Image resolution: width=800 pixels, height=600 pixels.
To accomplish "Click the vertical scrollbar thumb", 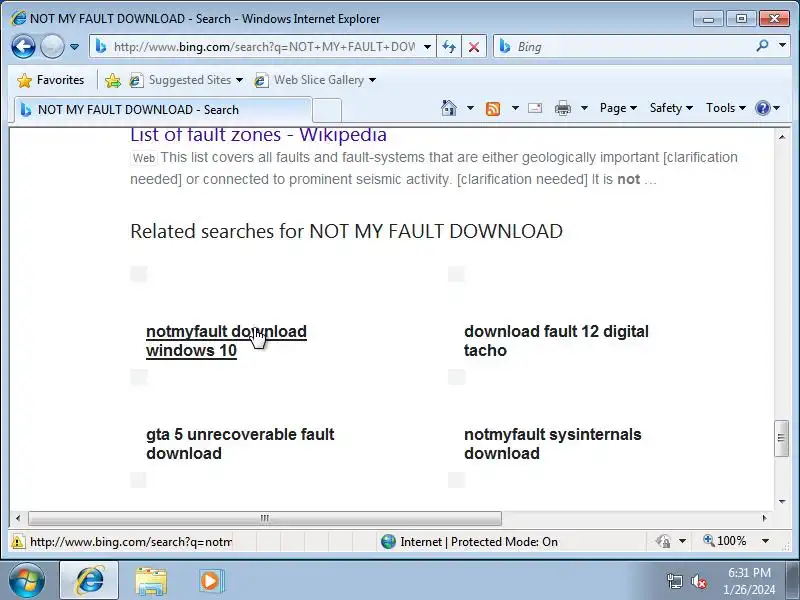I will pos(782,439).
